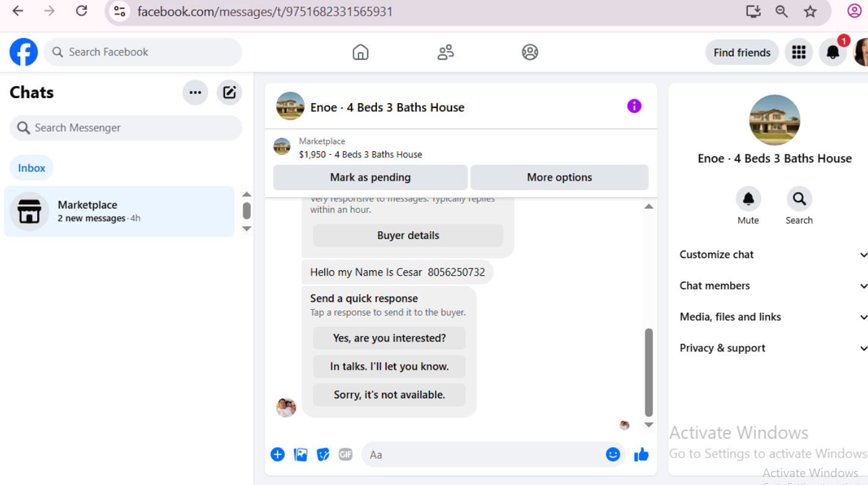Open the Marketplace chat with 2 new messages
The image size is (868, 485).
pos(119,211)
